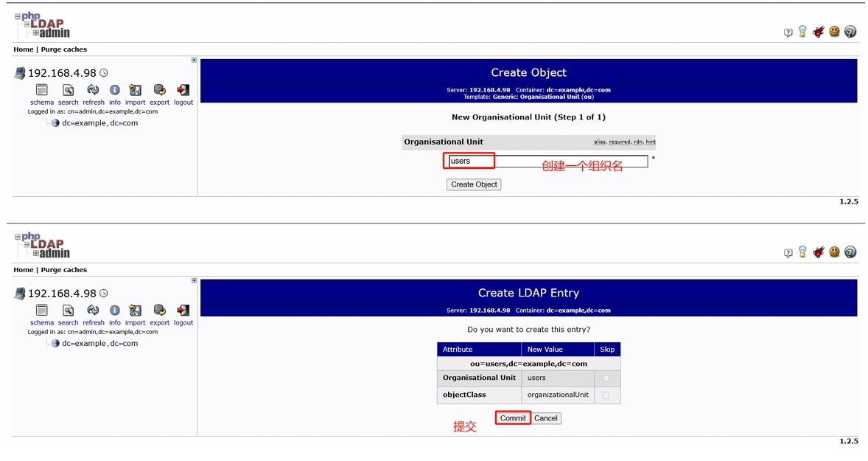The width and height of the screenshot is (868, 461).
Task: Click the bug report icon on Create Object page
Action: 818,32
